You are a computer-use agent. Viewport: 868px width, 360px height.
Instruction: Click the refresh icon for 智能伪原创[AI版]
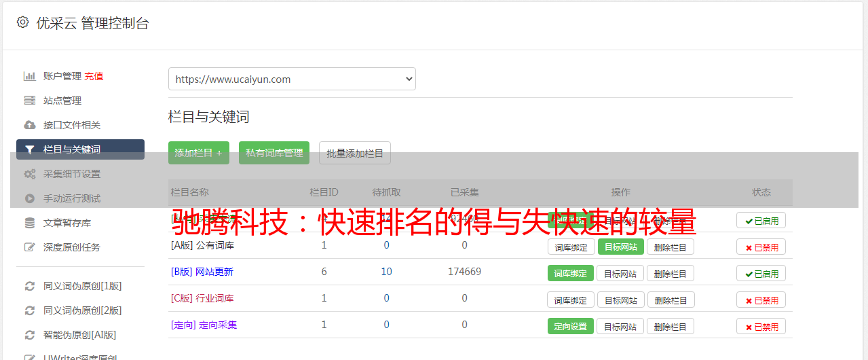(29, 335)
